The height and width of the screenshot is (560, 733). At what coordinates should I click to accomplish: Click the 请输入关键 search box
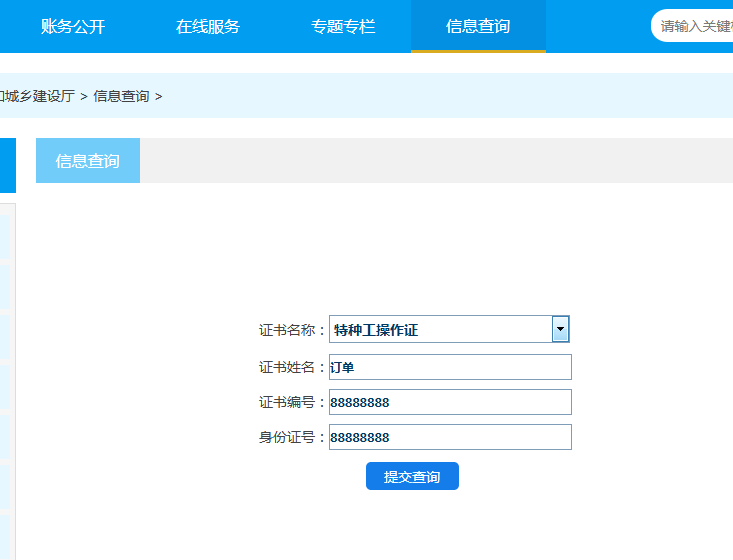pyautogui.click(x=696, y=26)
